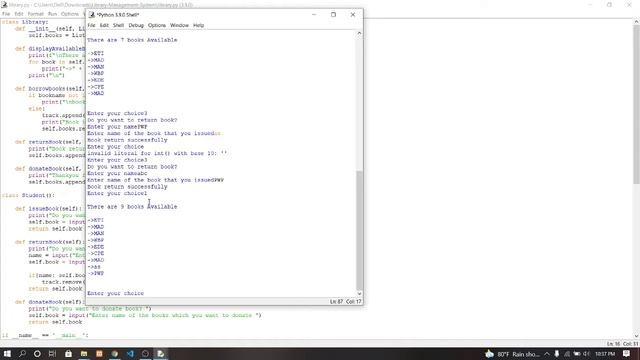Click the battery tray icon
Image resolution: width=640 pixels, height=360 pixels.
point(577,354)
